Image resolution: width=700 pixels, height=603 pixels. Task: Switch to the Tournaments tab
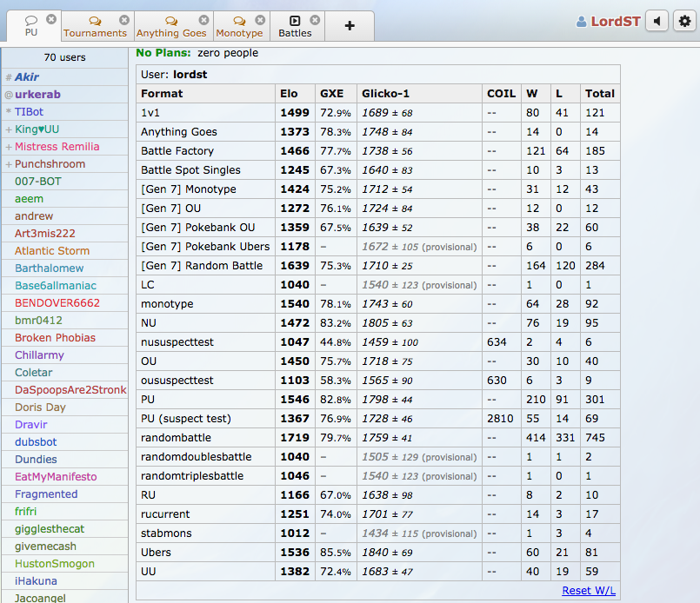point(95,28)
